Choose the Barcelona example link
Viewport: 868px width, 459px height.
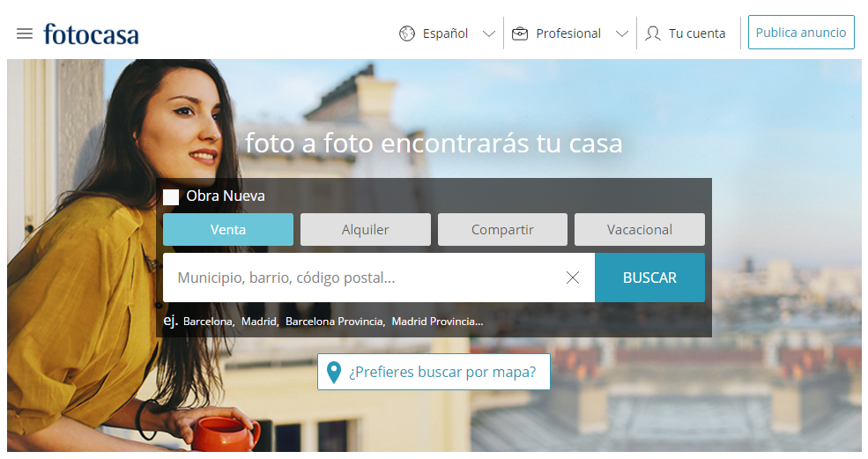coord(209,322)
